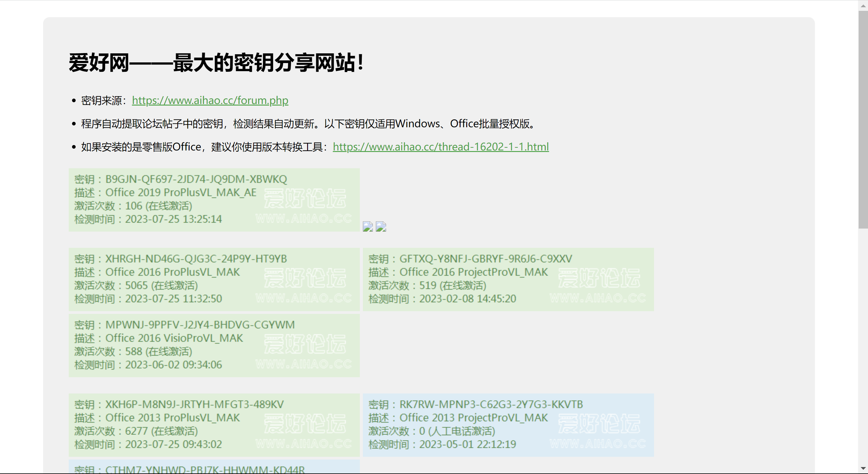The width and height of the screenshot is (868, 474).
Task: Click the Office 2013 ProjectProVL_MAK key card
Action: pos(508,425)
